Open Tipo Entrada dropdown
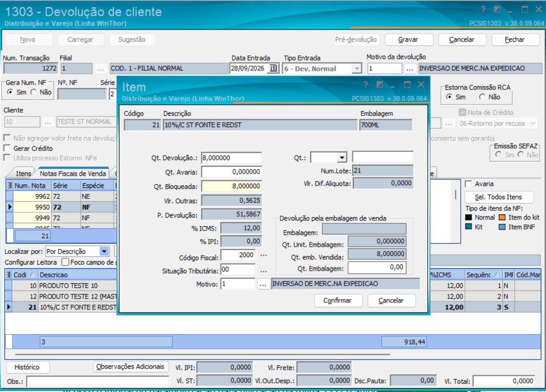The image size is (546, 392). (x=357, y=69)
